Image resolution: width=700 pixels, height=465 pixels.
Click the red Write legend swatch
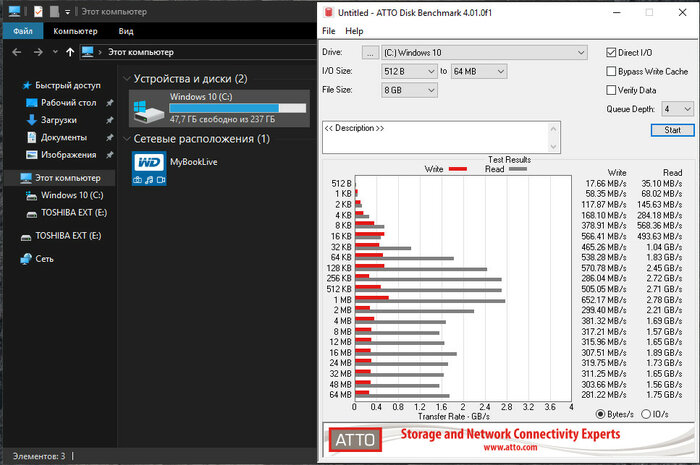coord(458,169)
